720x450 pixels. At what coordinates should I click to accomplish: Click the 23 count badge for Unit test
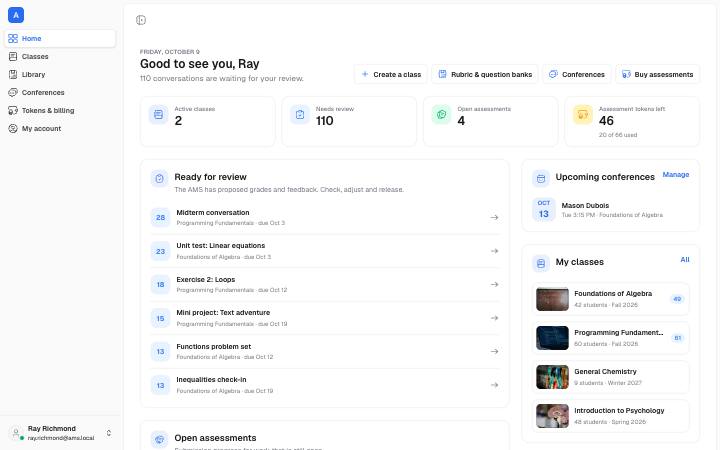point(160,251)
